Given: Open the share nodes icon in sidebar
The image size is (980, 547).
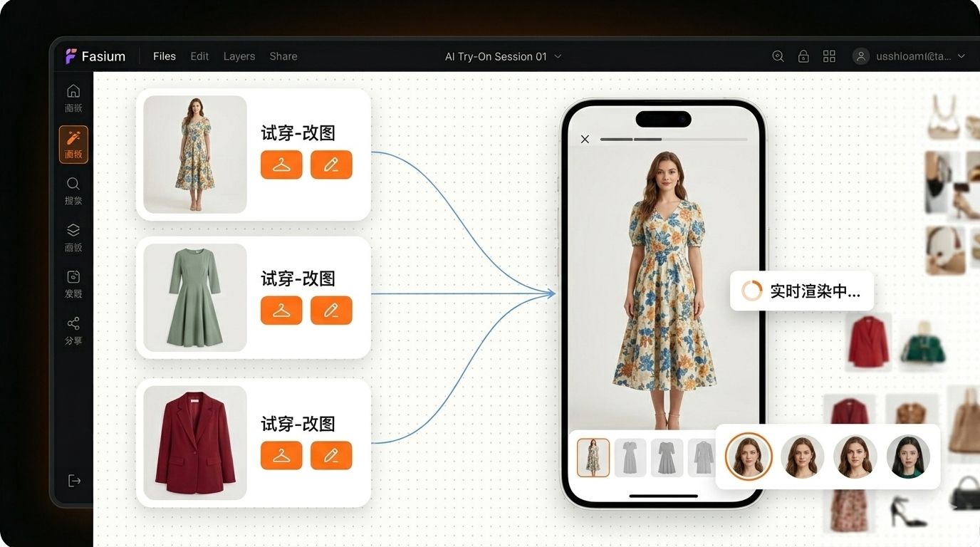Looking at the screenshot, I should pos(73,323).
